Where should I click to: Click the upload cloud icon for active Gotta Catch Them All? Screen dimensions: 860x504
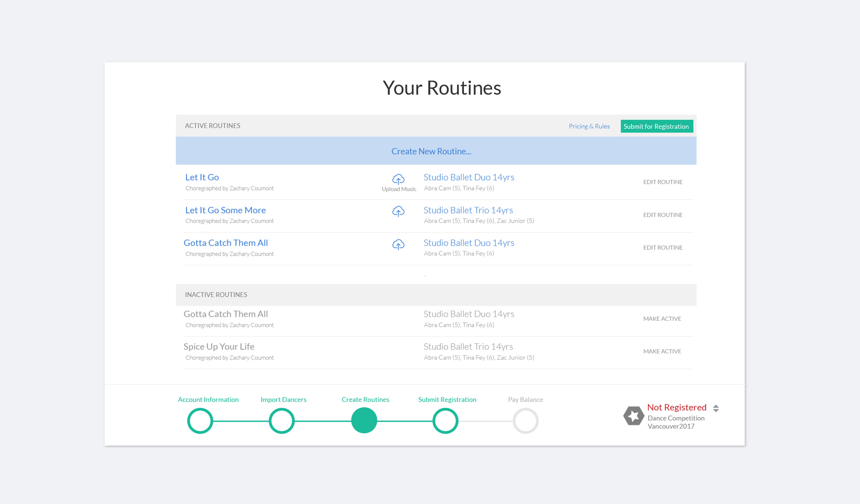click(398, 244)
